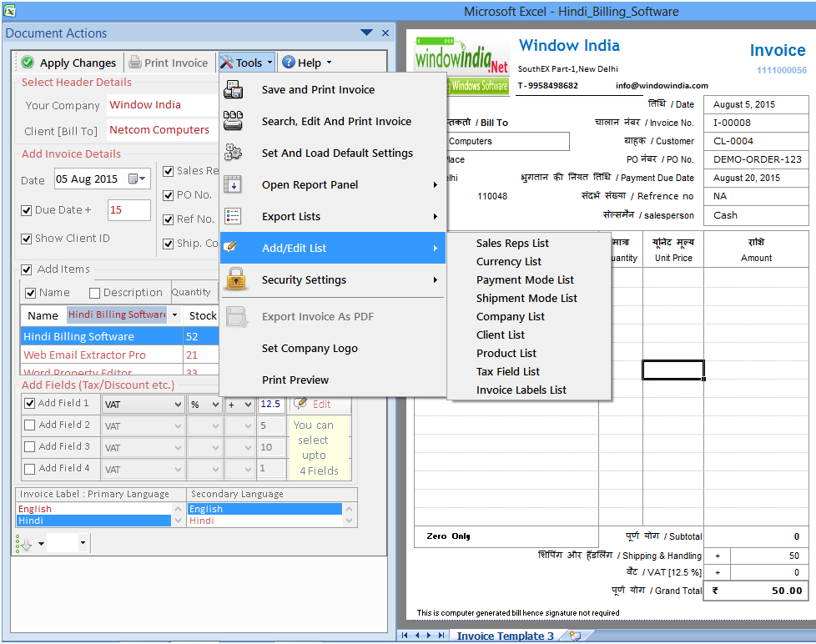Image resolution: width=816 pixels, height=644 pixels.
Task: Toggle the Add Items checkbox
Action: tap(26, 269)
